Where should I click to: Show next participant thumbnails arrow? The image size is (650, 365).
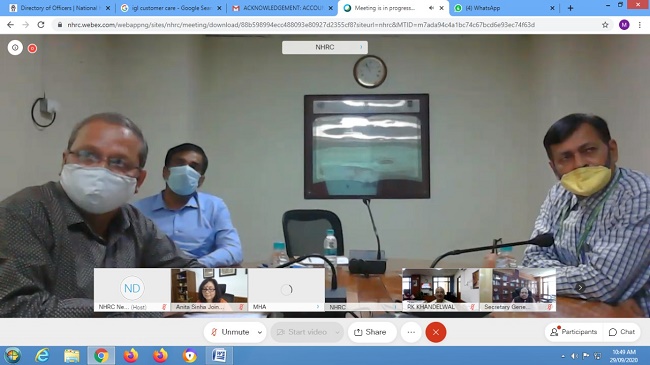click(580, 287)
